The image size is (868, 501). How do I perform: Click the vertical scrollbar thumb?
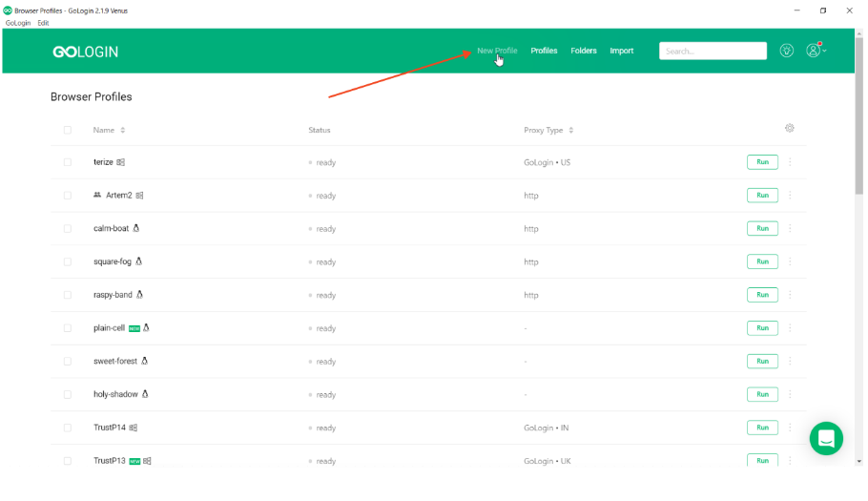pos(859,116)
